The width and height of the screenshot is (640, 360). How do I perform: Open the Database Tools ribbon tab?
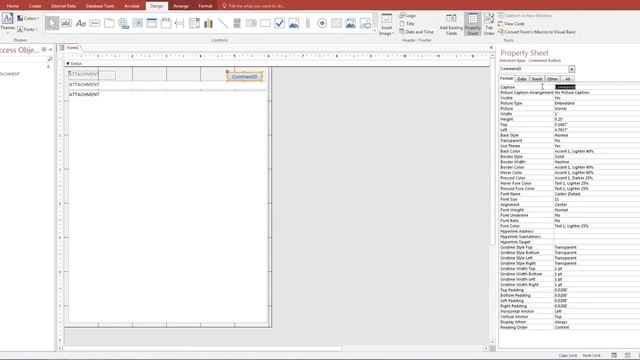100,6
